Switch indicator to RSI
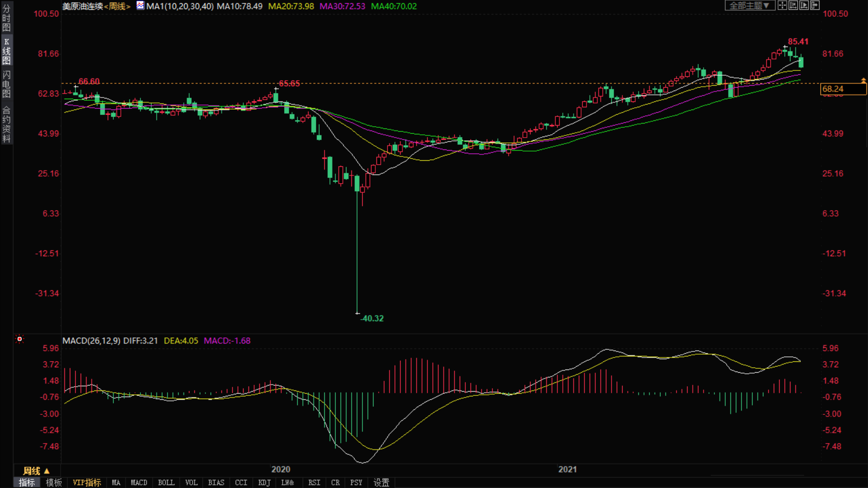 coord(314,483)
